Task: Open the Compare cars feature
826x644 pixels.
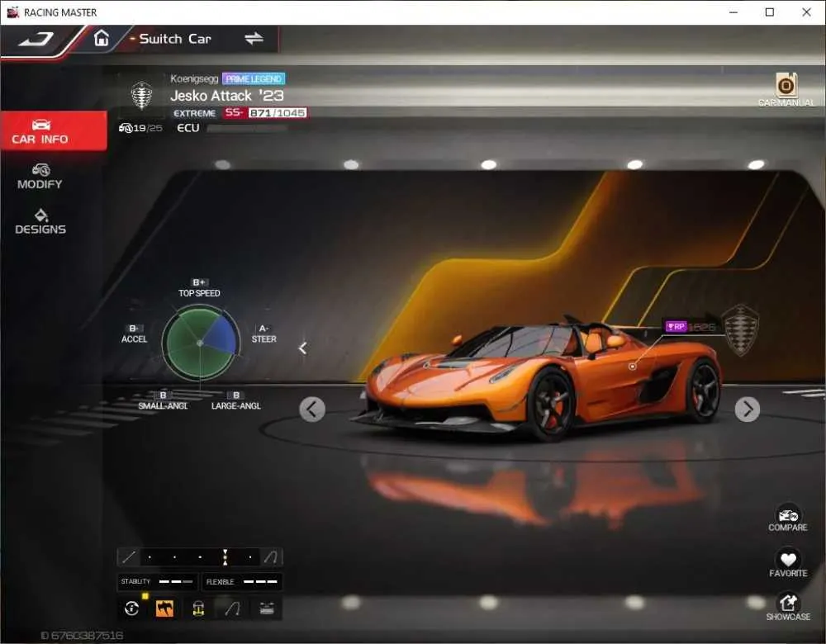Action: (787, 519)
